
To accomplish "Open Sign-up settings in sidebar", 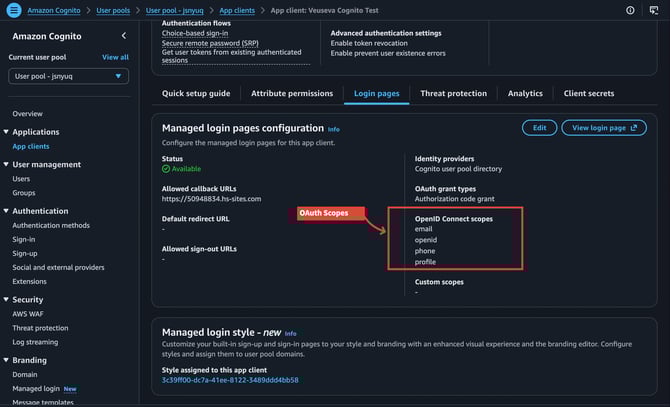I will click(25, 253).
